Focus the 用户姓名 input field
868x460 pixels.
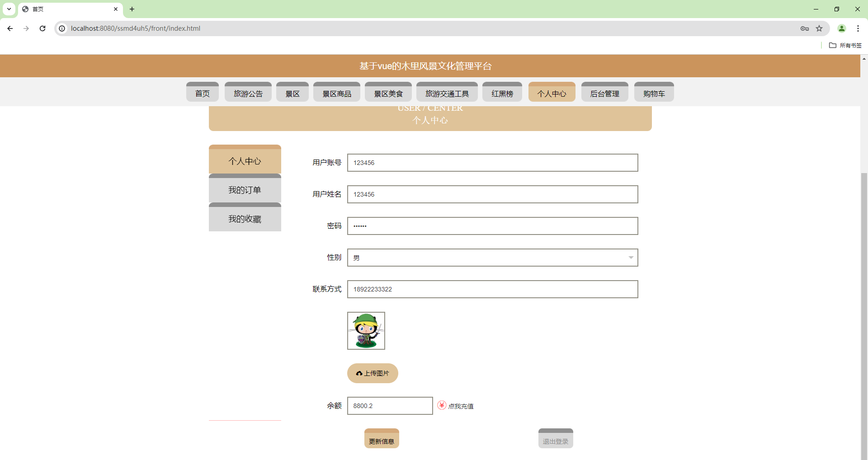(x=493, y=194)
